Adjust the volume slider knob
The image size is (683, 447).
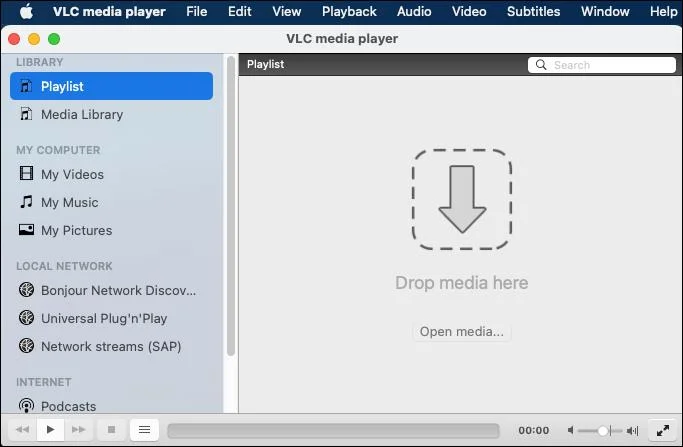click(x=603, y=431)
